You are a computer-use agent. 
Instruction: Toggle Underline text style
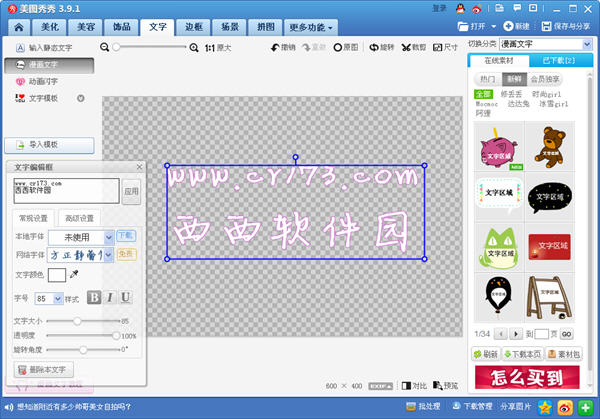126,298
